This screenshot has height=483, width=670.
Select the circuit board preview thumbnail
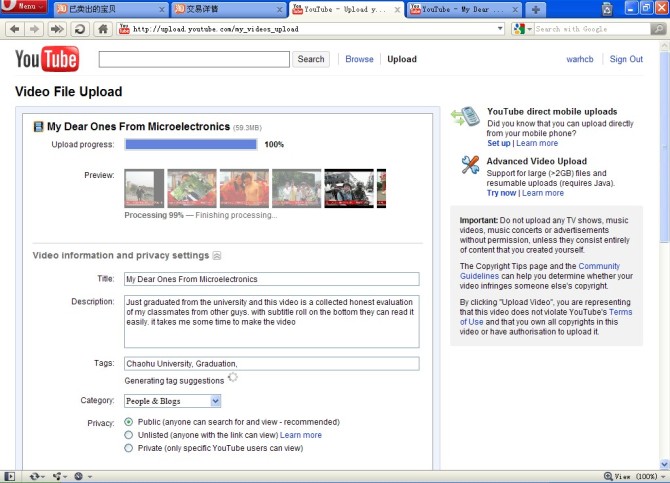tap(192, 188)
